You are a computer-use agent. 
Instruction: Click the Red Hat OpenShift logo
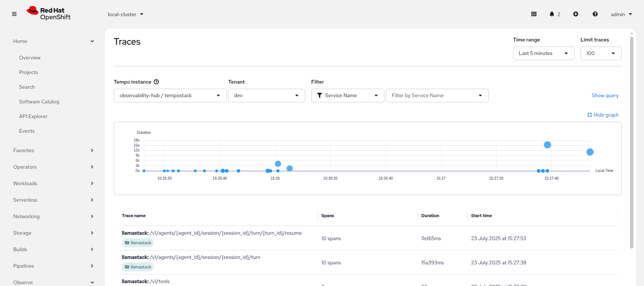49,14
